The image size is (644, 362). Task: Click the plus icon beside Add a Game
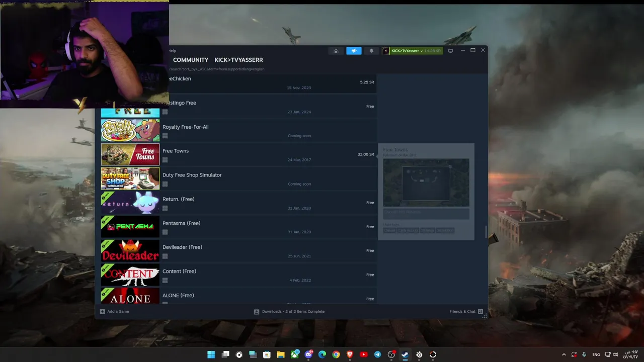[x=102, y=311]
